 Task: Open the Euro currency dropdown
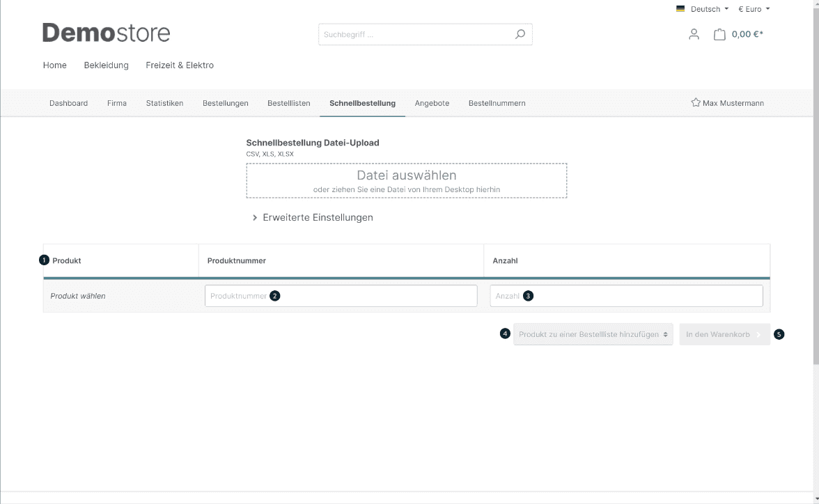[754, 9]
